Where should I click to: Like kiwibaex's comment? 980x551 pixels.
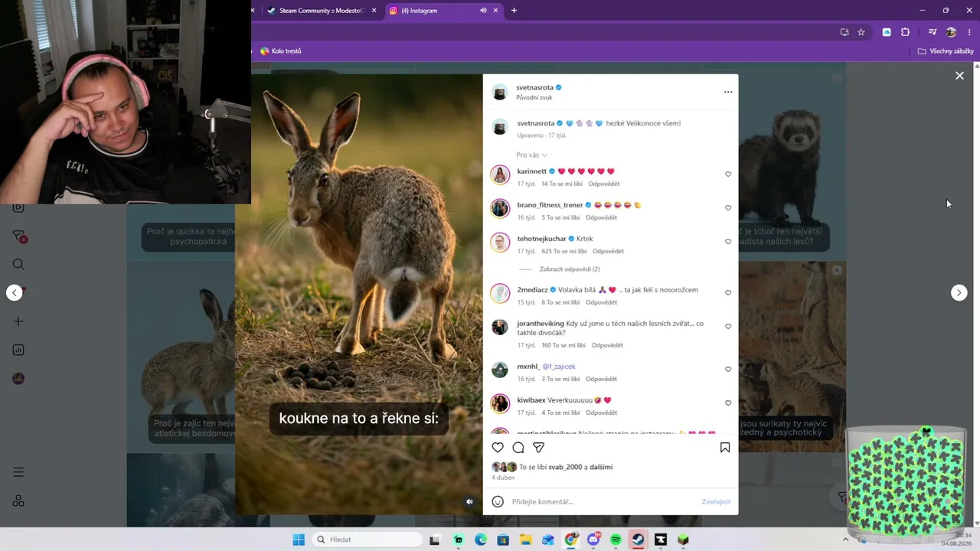[x=728, y=403]
